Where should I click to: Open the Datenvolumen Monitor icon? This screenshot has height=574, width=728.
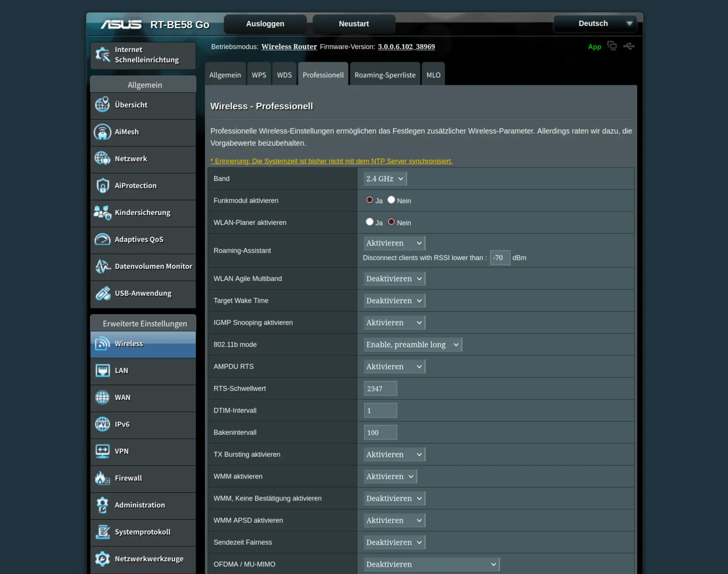pyautogui.click(x=102, y=266)
